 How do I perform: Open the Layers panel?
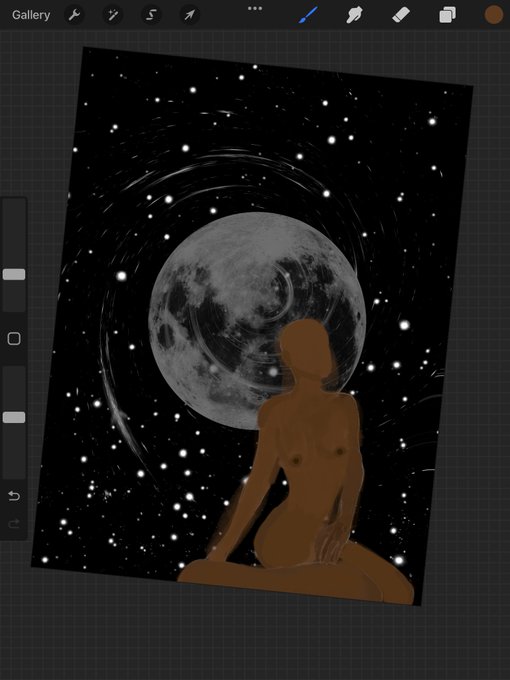coord(448,15)
